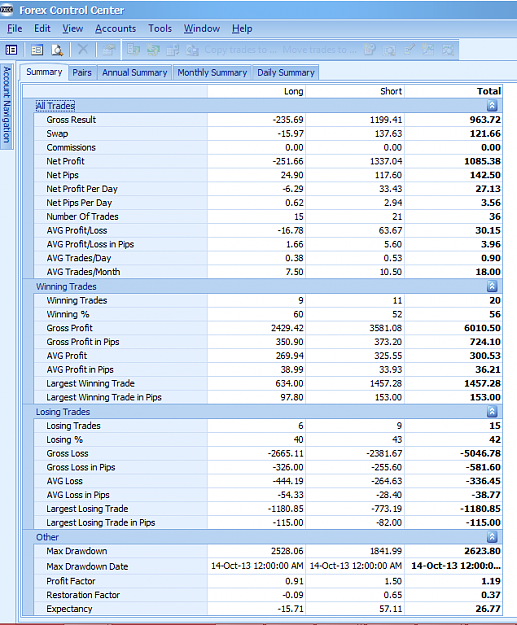Click Profit Factor total value 1.19

tap(491, 581)
